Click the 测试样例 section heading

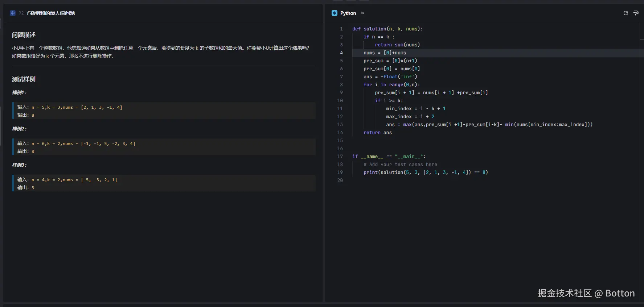click(x=24, y=79)
